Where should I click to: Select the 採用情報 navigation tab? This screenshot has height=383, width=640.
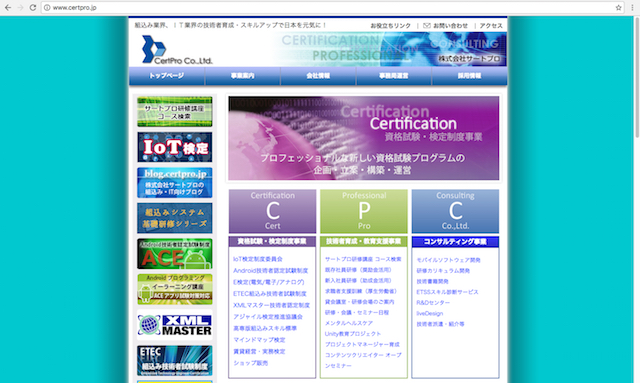pos(469,76)
